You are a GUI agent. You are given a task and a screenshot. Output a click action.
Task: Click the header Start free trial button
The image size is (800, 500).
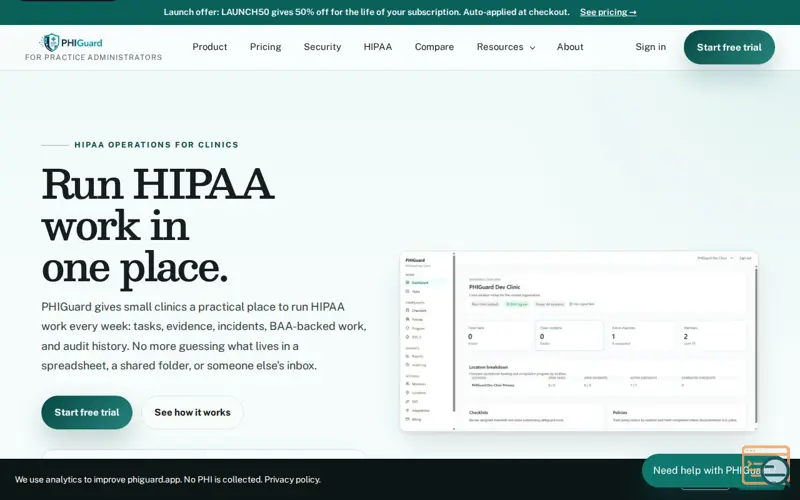pyautogui.click(x=729, y=47)
